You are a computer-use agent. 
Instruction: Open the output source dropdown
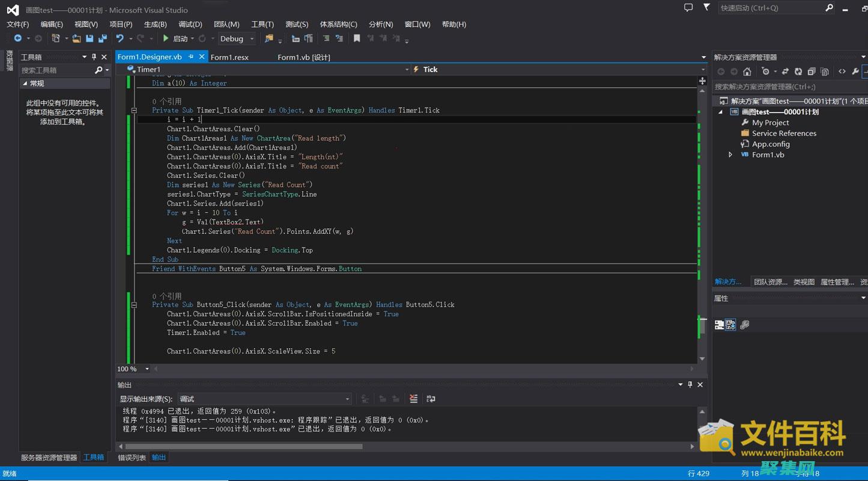point(347,399)
